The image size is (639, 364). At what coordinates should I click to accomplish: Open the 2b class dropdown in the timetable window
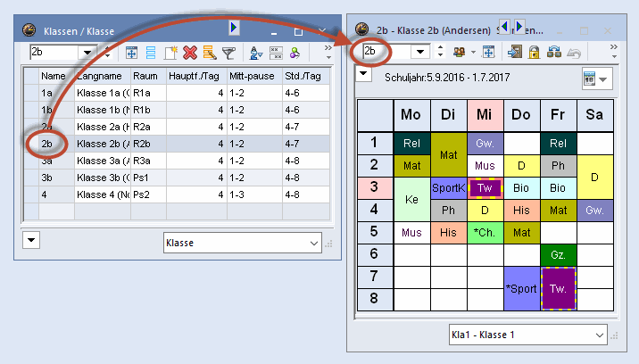point(420,52)
